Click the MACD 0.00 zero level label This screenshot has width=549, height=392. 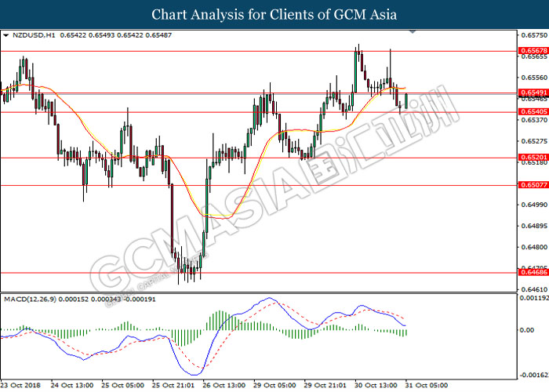(527, 330)
